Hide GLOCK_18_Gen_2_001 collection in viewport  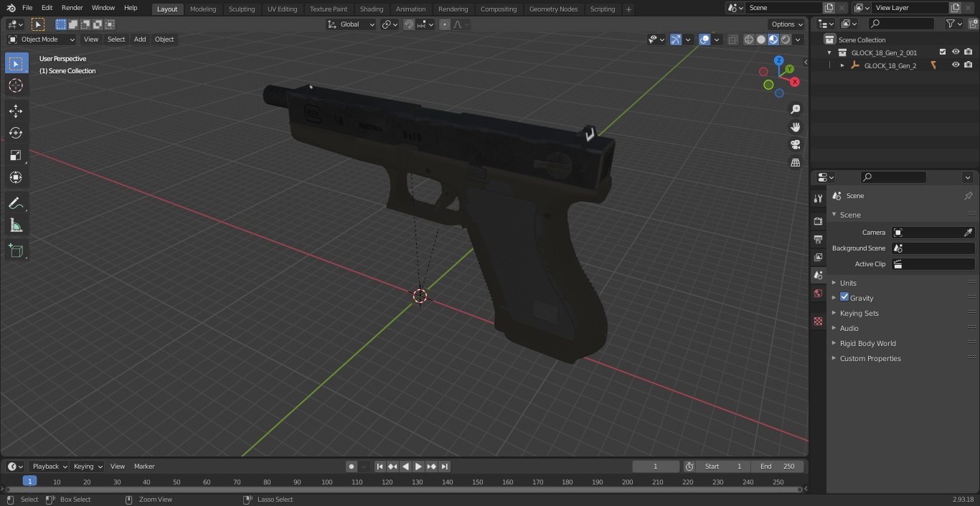pos(956,52)
